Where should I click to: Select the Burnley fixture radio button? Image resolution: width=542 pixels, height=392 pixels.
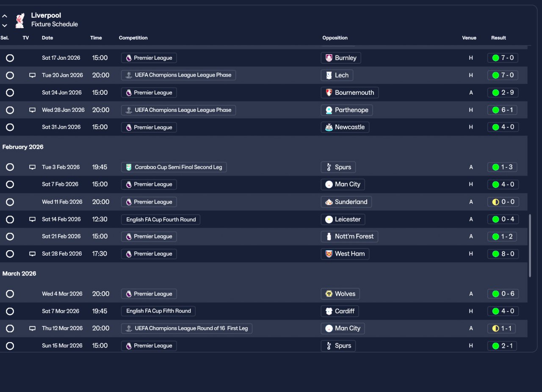pyautogui.click(x=10, y=58)
